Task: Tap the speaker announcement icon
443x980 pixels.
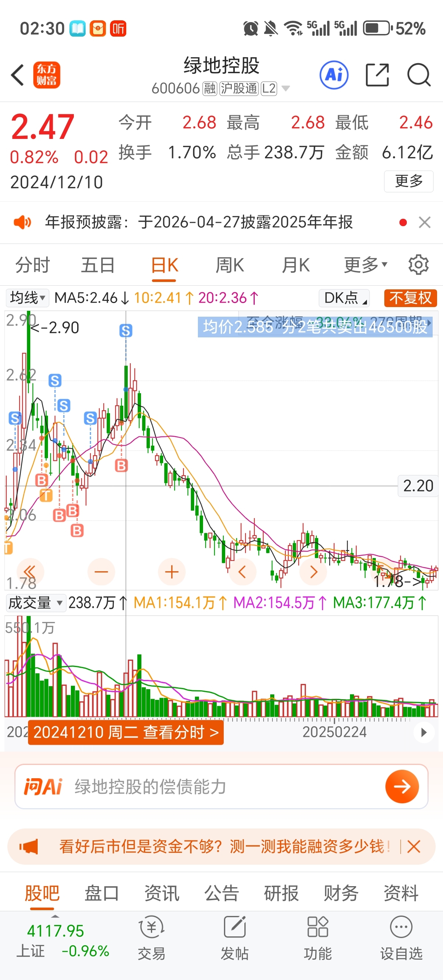Action: (x=23, y=222)
